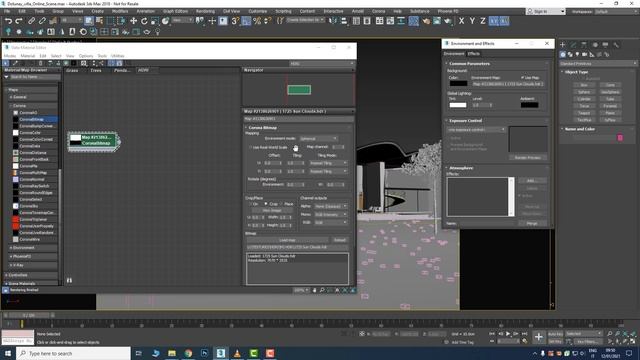The width and height of the screenshot is (640, 360).
Task: Click the black Background Color swatch
Action: click(x=458, y=83)
